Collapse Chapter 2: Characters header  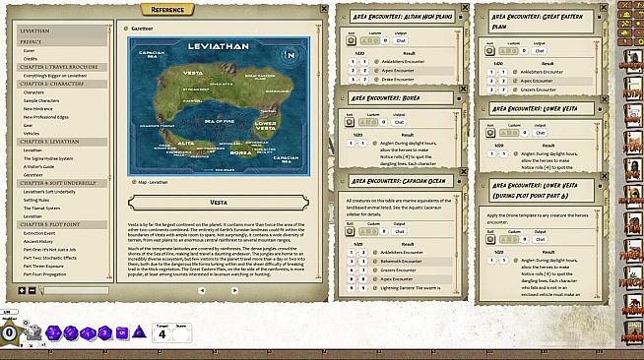(x=62, y=84)
